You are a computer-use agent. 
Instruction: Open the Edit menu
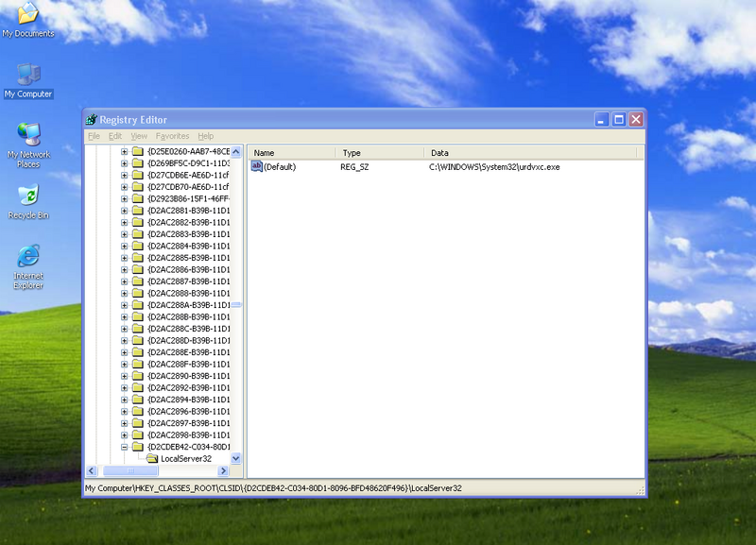point(114,136)
